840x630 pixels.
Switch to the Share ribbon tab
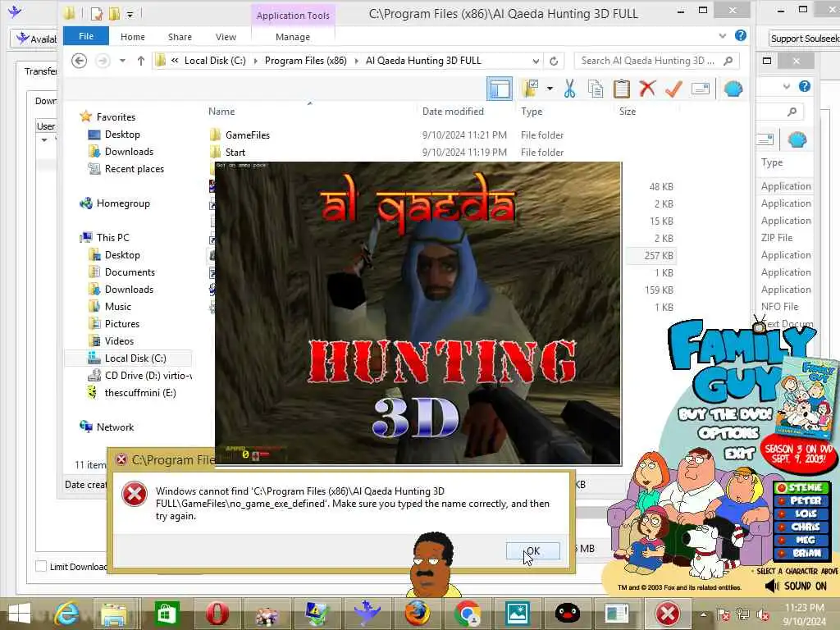(180, 37)
